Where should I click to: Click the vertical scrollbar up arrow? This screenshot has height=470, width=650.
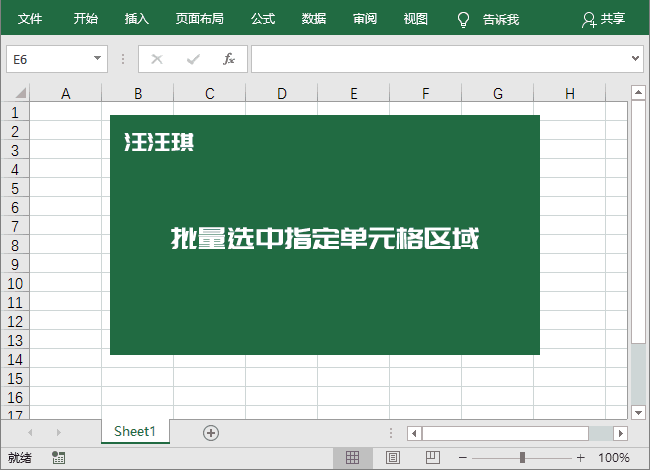(638, 92)
